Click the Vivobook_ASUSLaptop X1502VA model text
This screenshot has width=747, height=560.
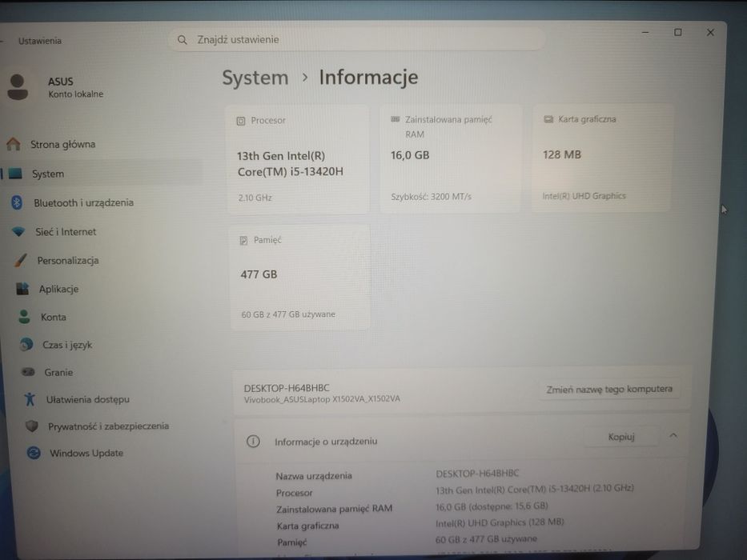click(322, 399)
